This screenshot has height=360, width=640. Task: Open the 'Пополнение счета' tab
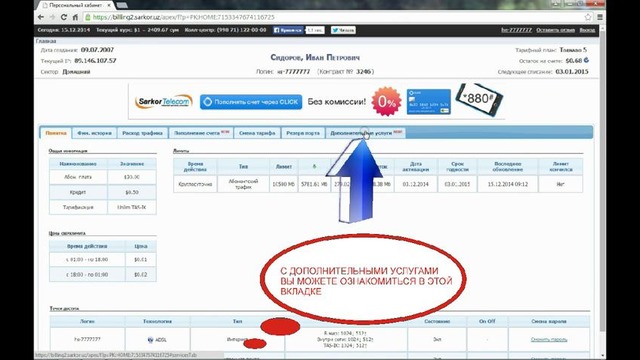(201, 133)
